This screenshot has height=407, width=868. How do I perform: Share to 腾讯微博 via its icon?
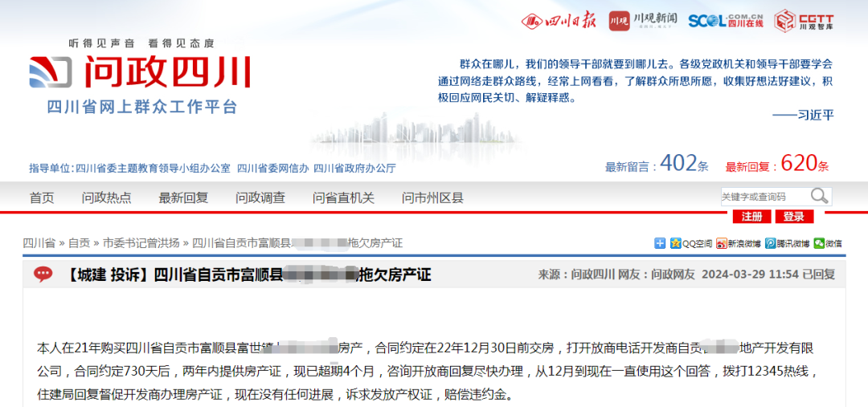[771, 242]
